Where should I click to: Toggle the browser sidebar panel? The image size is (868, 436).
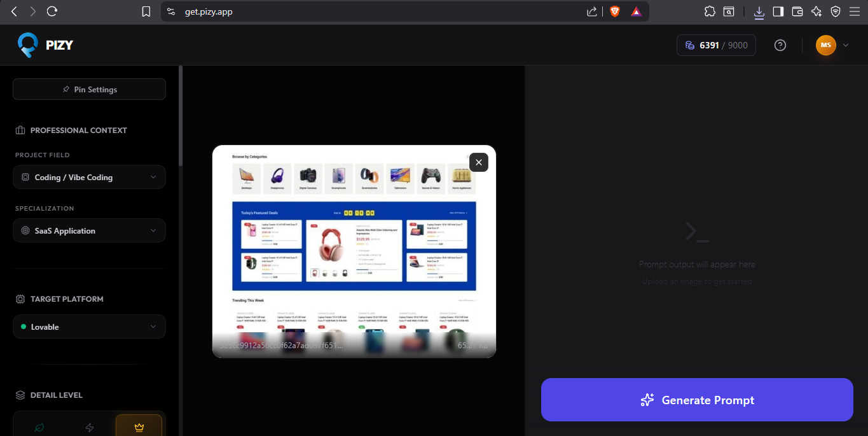[x=778, y=11]
